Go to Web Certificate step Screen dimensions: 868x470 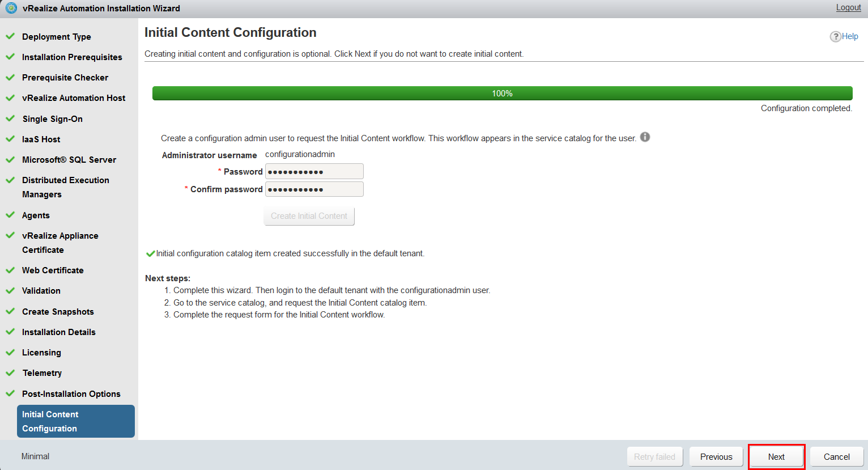53,270
